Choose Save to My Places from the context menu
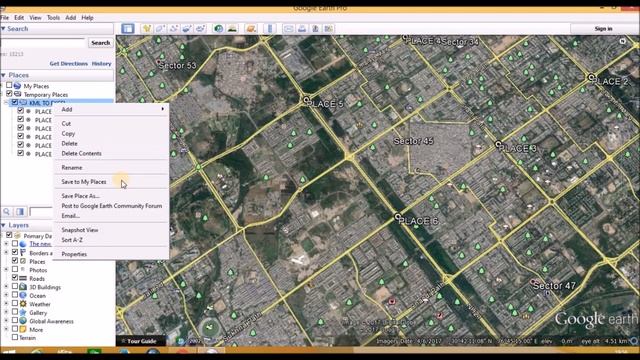The image size is (640, 360). [x=111, y=182]
